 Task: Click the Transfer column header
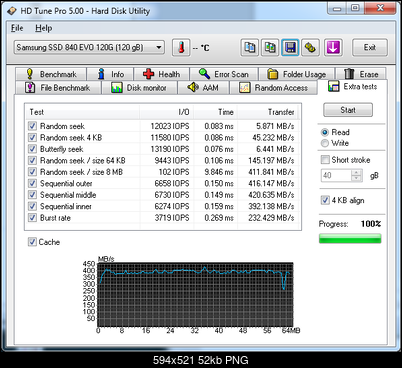268,112
